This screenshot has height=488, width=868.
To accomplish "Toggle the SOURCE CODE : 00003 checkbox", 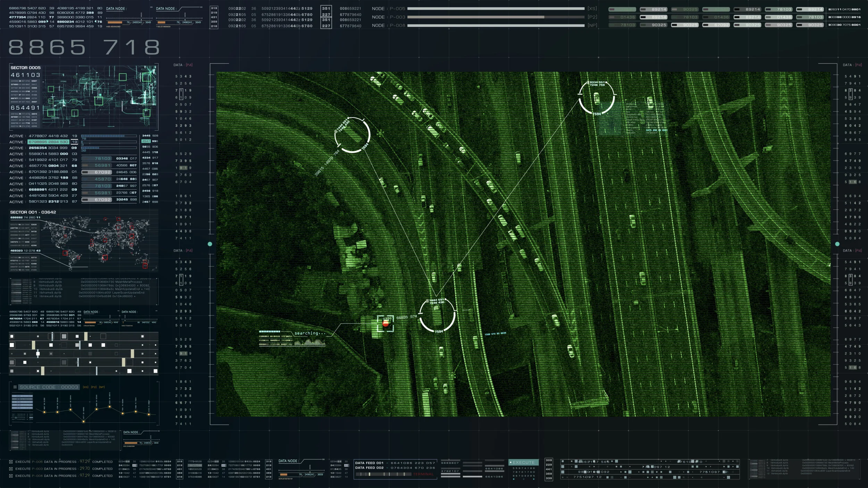I will [x=15, y=387].
